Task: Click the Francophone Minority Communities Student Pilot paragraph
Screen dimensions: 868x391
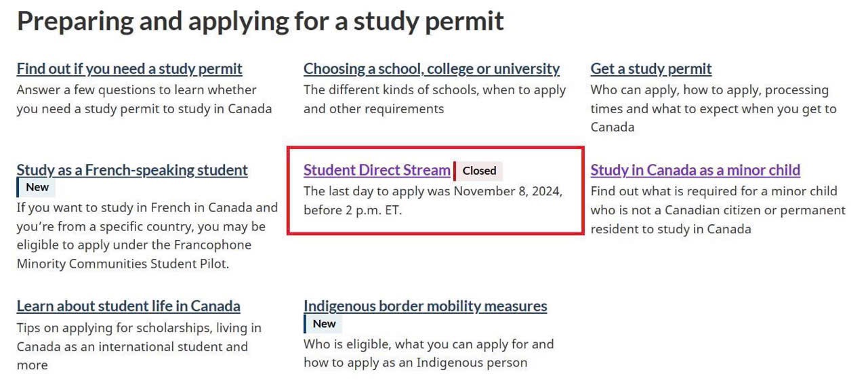Action: click(146, 235)
